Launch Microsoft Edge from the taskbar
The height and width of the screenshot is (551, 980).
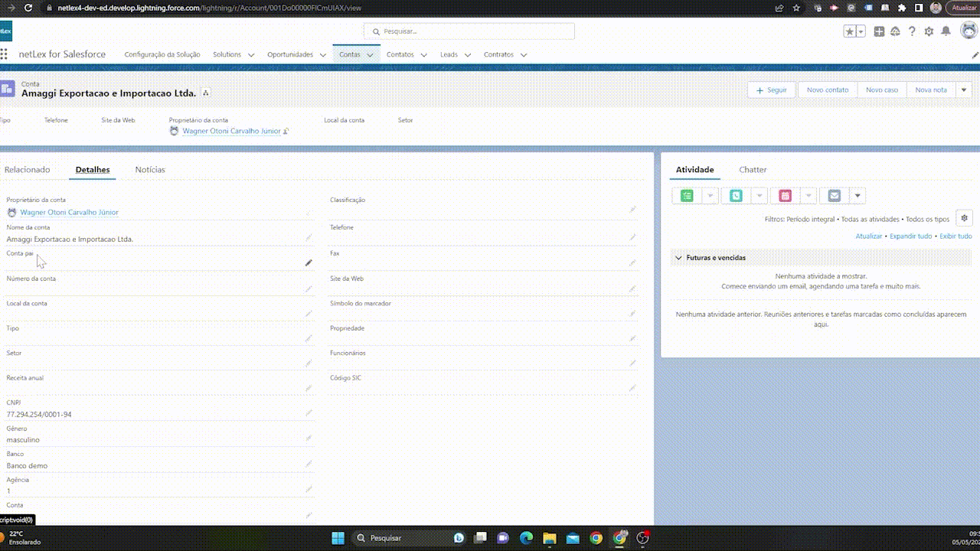click(x=526, y=538)
